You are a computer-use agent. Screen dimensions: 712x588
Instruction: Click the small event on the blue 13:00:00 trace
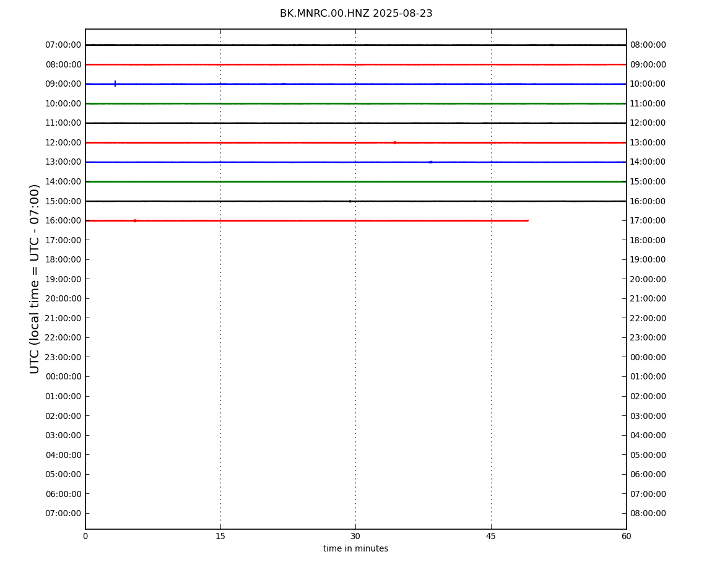(430, 162)
